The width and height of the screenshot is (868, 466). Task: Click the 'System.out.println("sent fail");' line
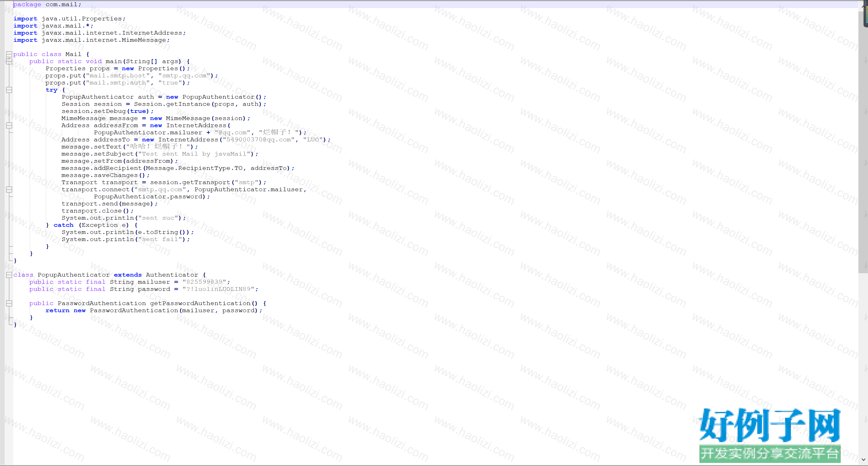point(126,239)
